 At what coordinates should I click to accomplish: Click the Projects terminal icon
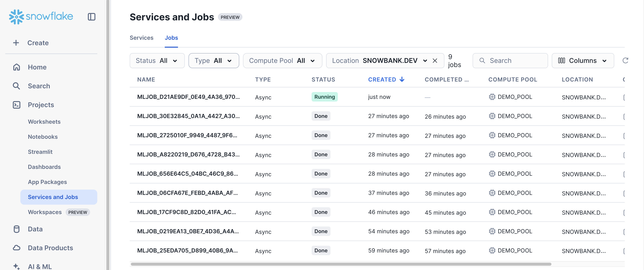[x=17, y=105]
